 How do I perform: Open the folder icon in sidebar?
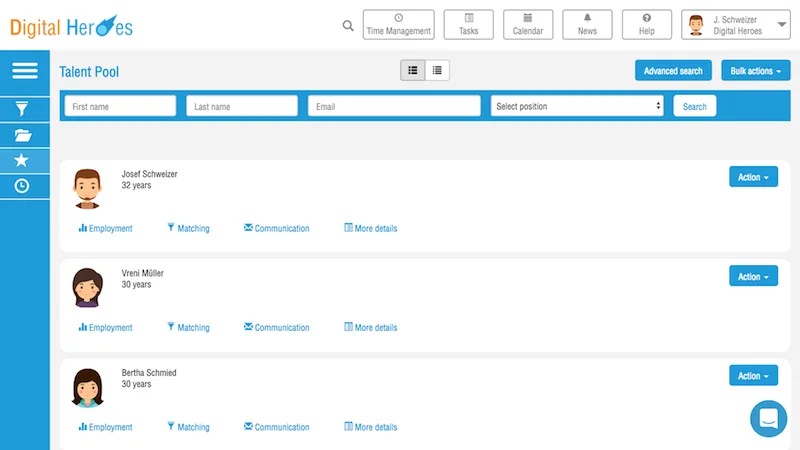tap(22, 135)
